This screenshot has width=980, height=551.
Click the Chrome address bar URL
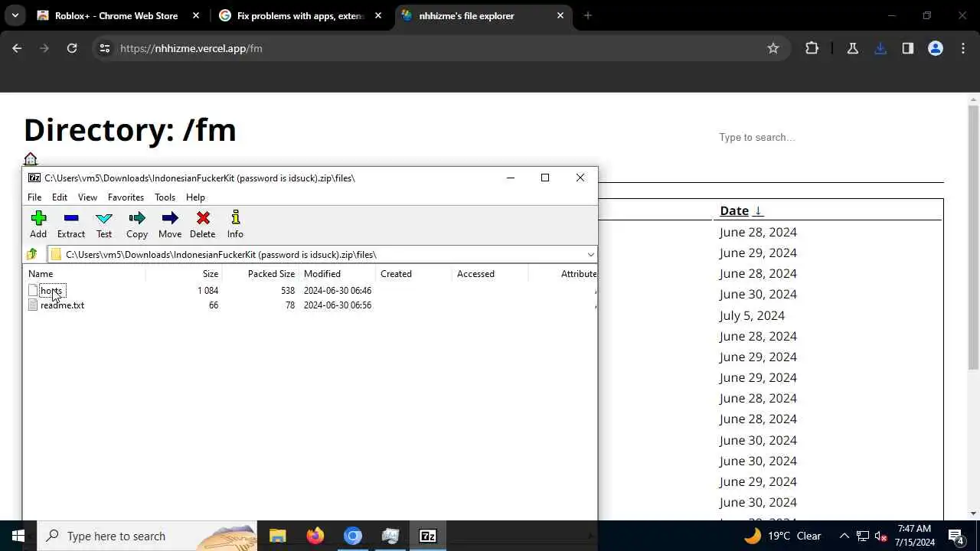click(191, 48)
